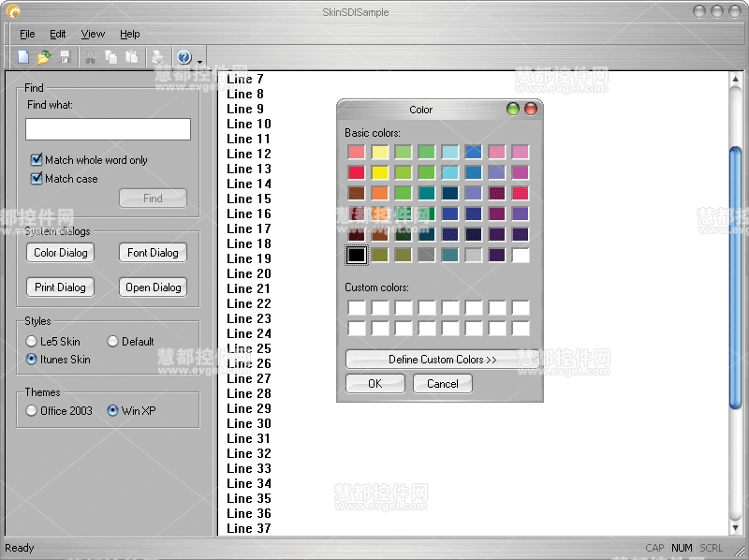Viewport: 749px width, 560px height.
Task: Click the scrollbar up arrow
Action: pyautogui.click(x=736, y=79)
